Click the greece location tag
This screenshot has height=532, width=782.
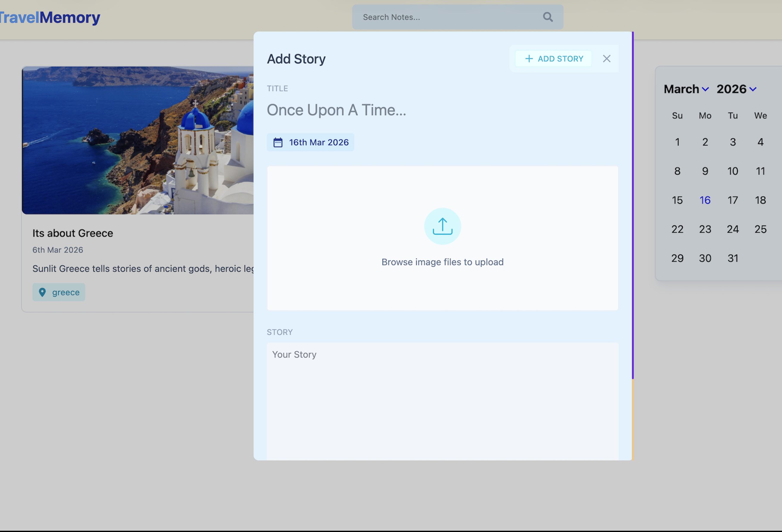[x=59, y=292]
